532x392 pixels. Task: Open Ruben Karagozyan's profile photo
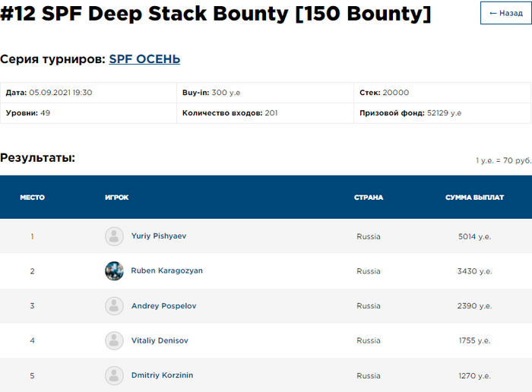pyautogui.click(x=114, y=271)
